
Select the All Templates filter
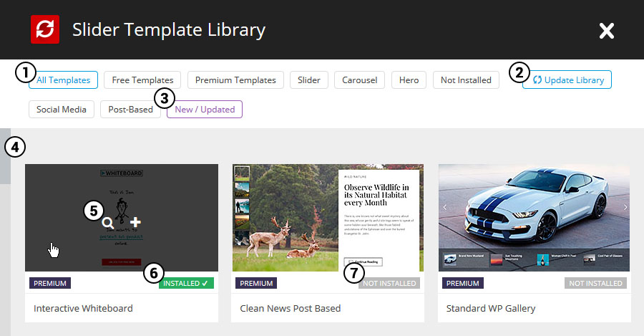[x=63, y=80]
